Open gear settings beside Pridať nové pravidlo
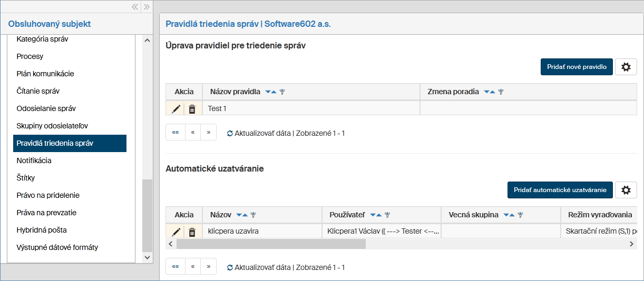644x281 pixels. coord(626,67)
